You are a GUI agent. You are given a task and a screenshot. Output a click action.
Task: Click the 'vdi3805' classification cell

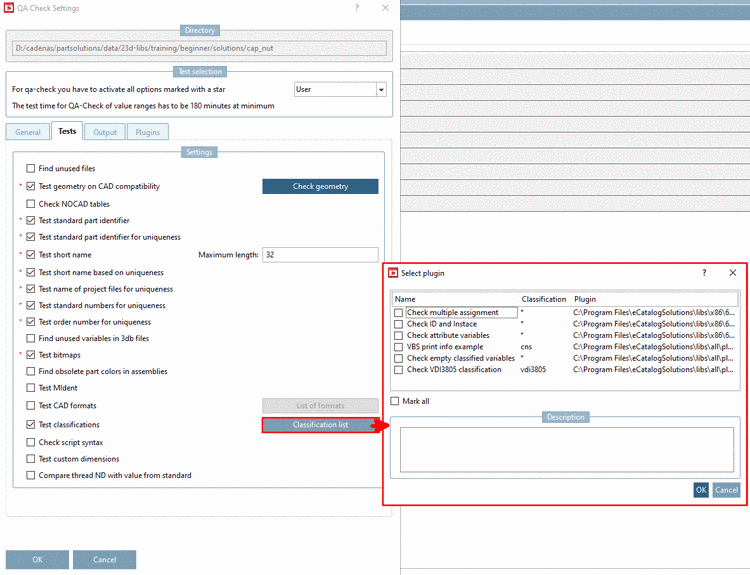533,369
